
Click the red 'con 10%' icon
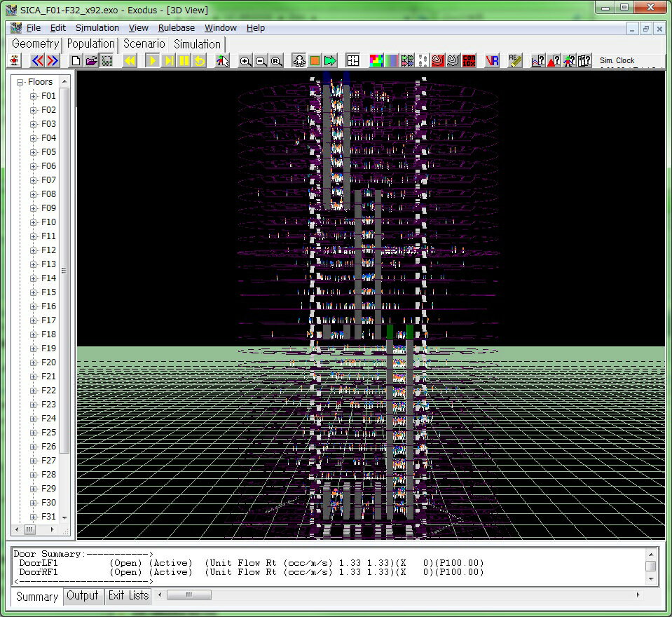pyautogui.click(x=469, y=60)
